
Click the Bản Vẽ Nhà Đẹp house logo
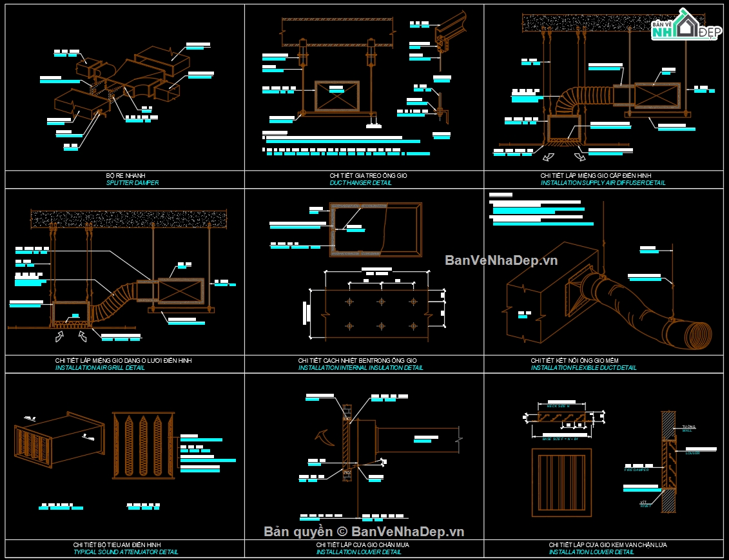(x=686, y=24)
